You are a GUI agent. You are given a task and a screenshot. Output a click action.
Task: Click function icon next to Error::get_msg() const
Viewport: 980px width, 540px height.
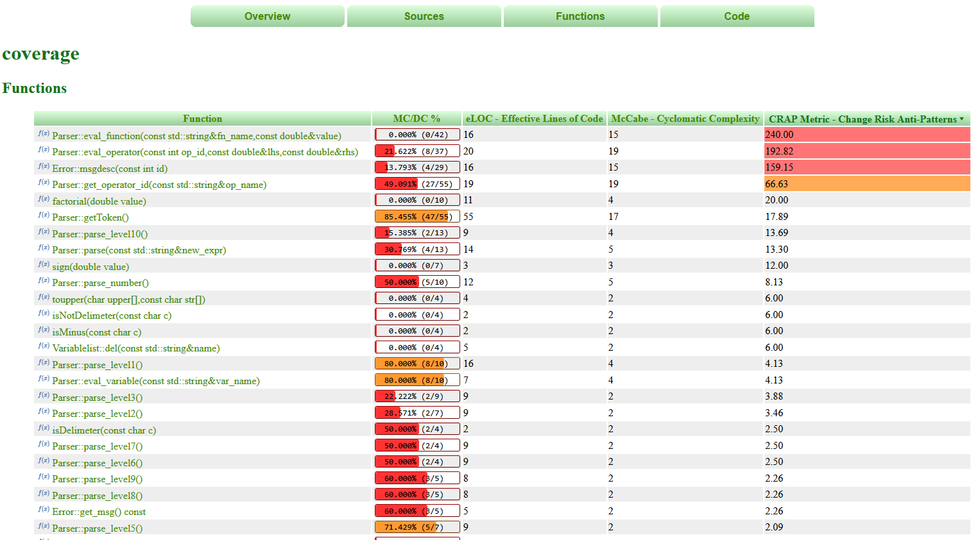click(43, 510)
